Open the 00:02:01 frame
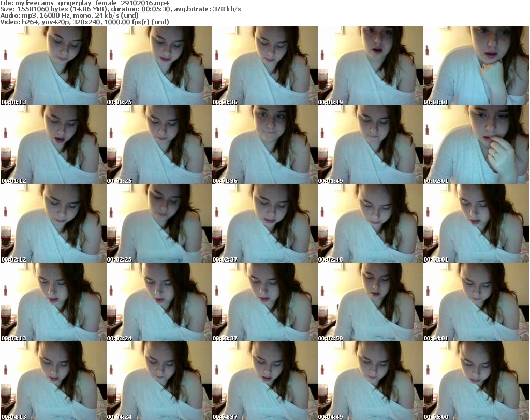 click(476, 144)
